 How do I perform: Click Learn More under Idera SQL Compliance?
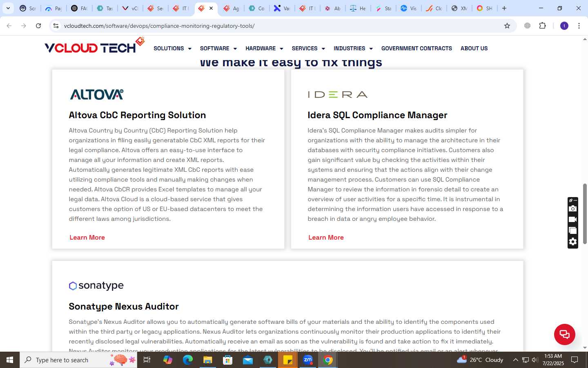pos(326,238)
